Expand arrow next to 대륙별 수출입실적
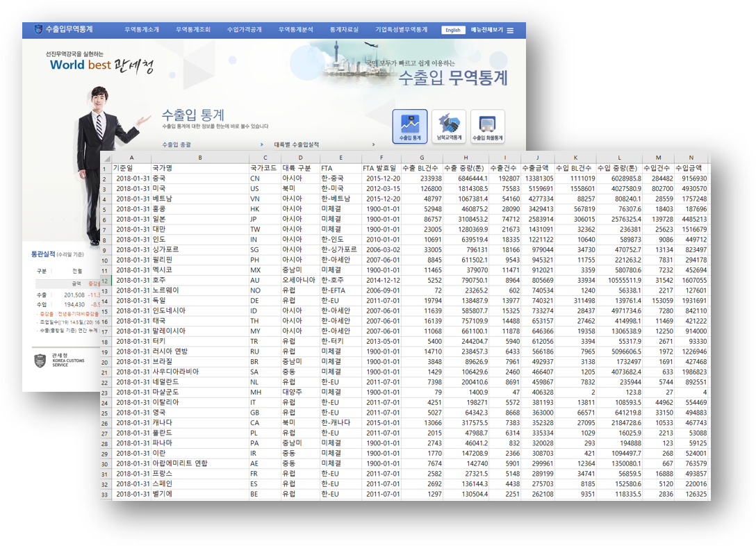756x546 pixels. click(373, 144)
